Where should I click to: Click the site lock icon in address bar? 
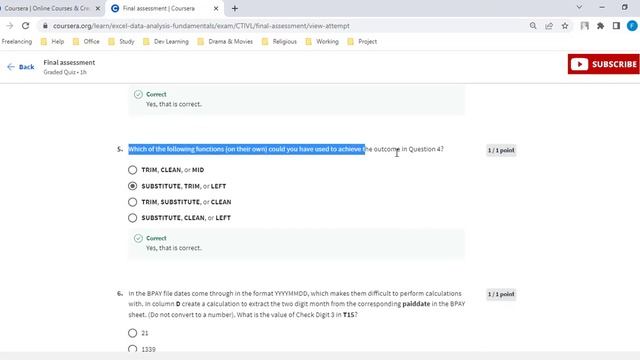tap(45, 26)
